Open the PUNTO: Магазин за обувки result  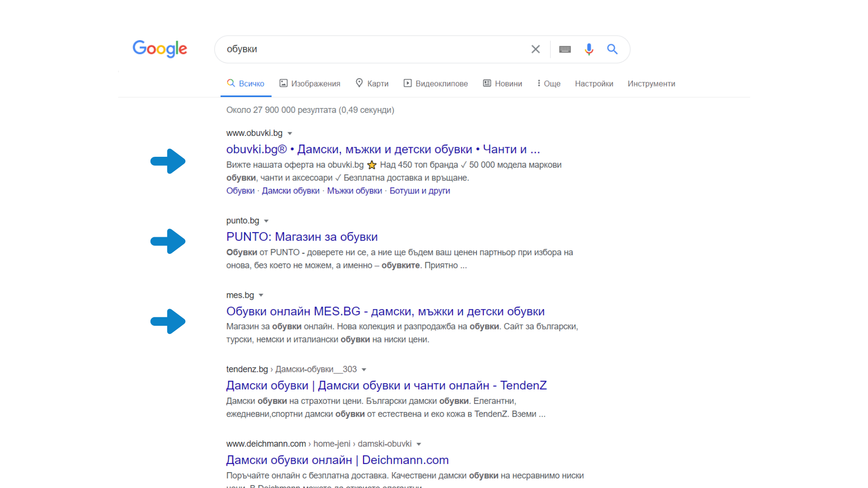click(x=302, y=237)
